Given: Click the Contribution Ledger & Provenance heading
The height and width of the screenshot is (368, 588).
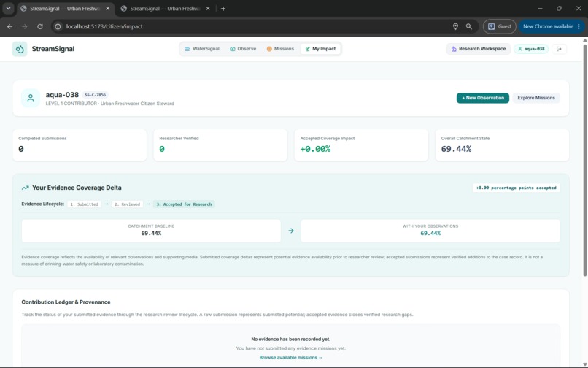Looking at the screenshot, I should click(66, 302).
